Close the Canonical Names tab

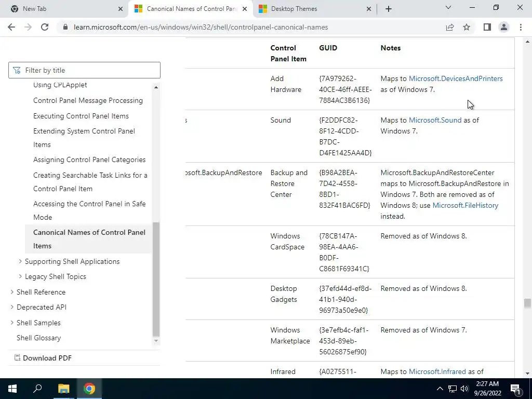[x=245, y=9]
